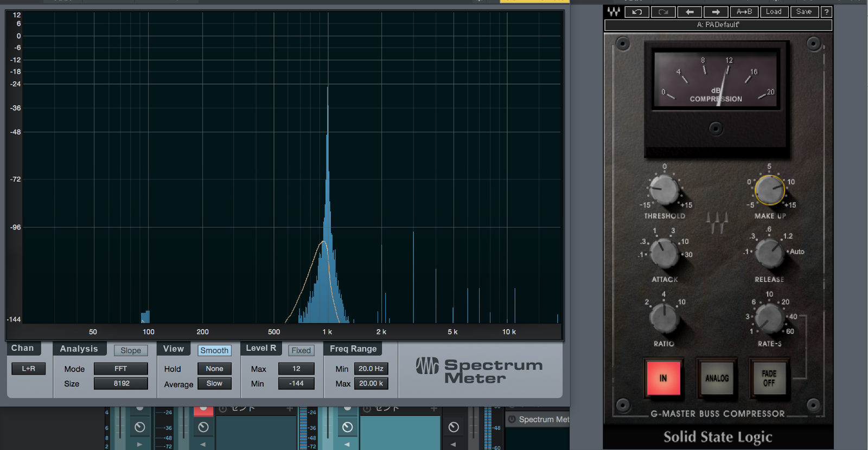The width and height of the screenshot is (868, 450).
Task: Click the Load preset button
Action: 774,12
